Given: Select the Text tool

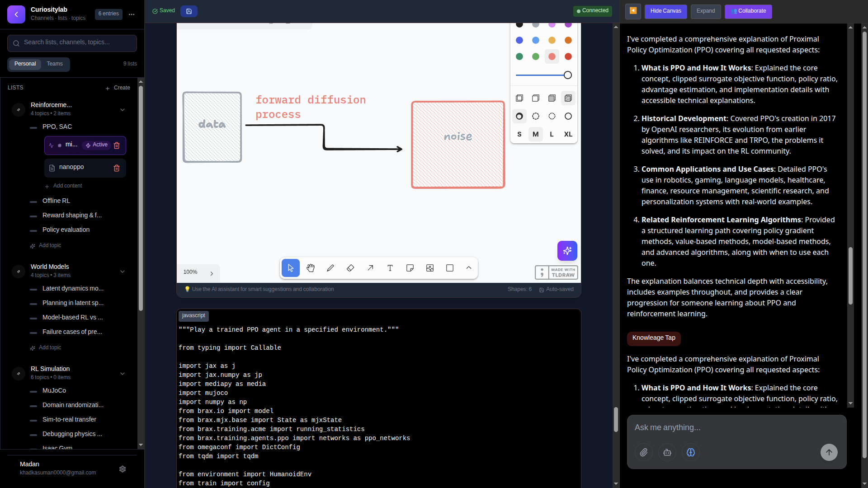Looking at the screenshot, I should point(390,268).
